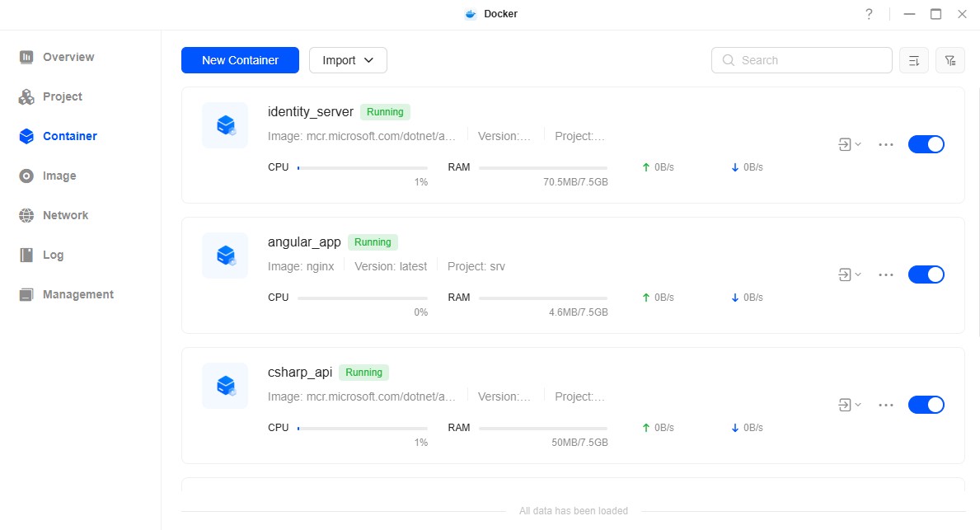Screen dimensions: 980x530
Task: Click Running badge of identity_server
Action: click(385, 112)
